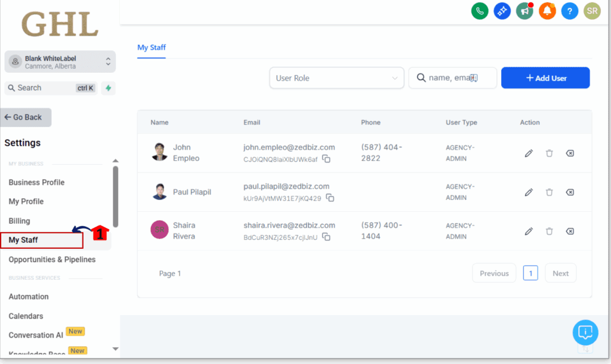Click phone number (587) 400-1404
The width and height of the screenshot is (611, 364).
pos(381,231)
